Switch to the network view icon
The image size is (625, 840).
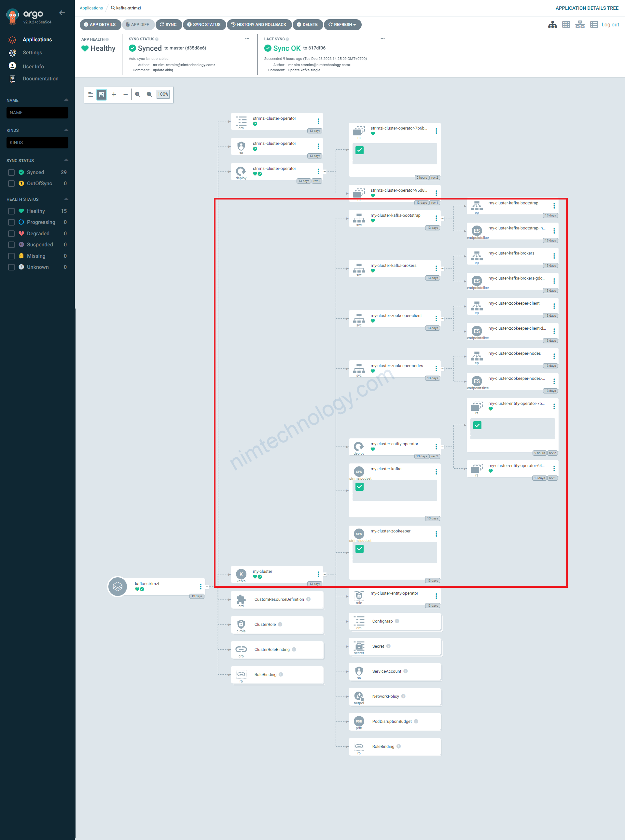(580, 25)
